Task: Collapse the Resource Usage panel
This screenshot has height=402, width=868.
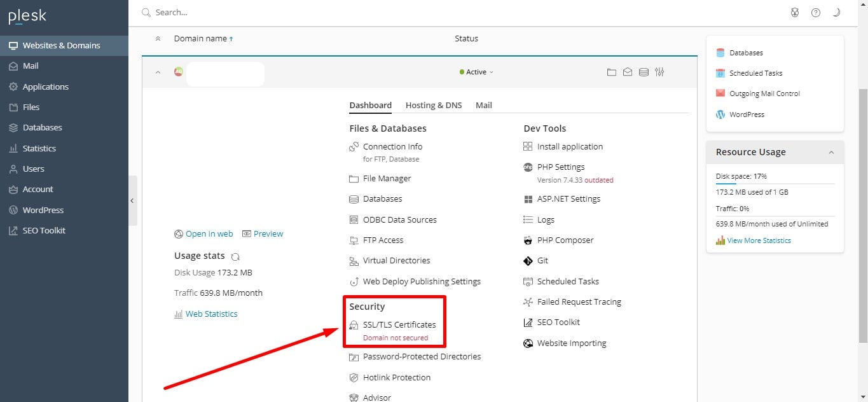Action: tap(831, 152)
